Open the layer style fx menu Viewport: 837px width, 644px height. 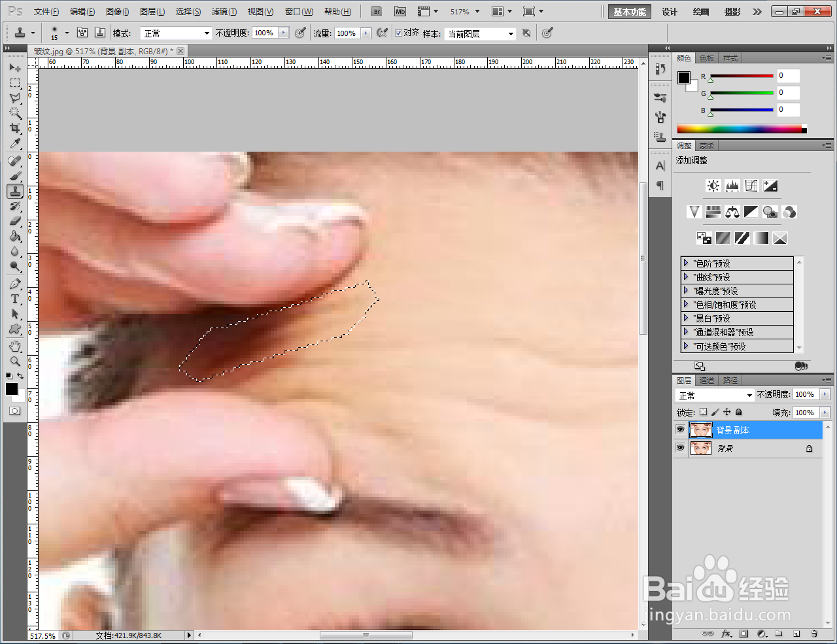(x=726, y=634)
